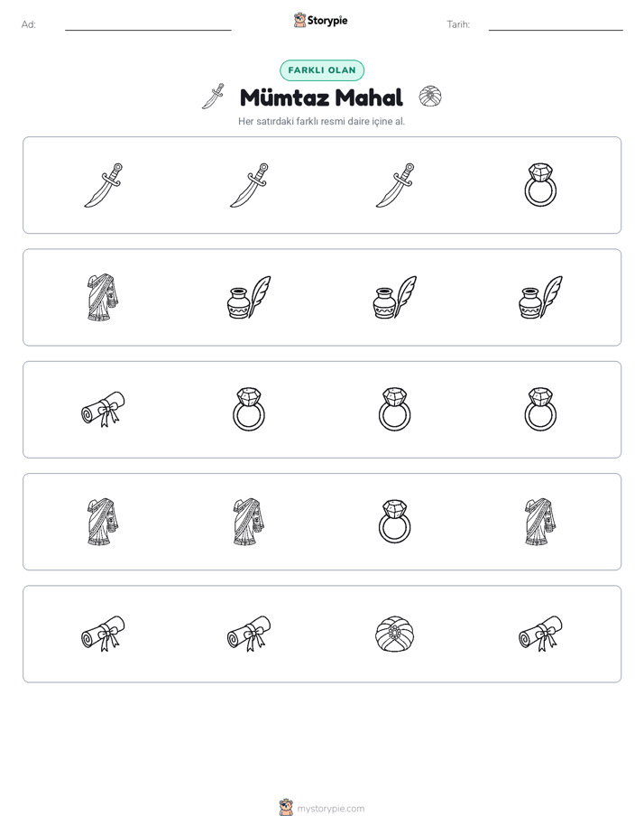Click the middle ring in row three

click(x=394, y=410)
